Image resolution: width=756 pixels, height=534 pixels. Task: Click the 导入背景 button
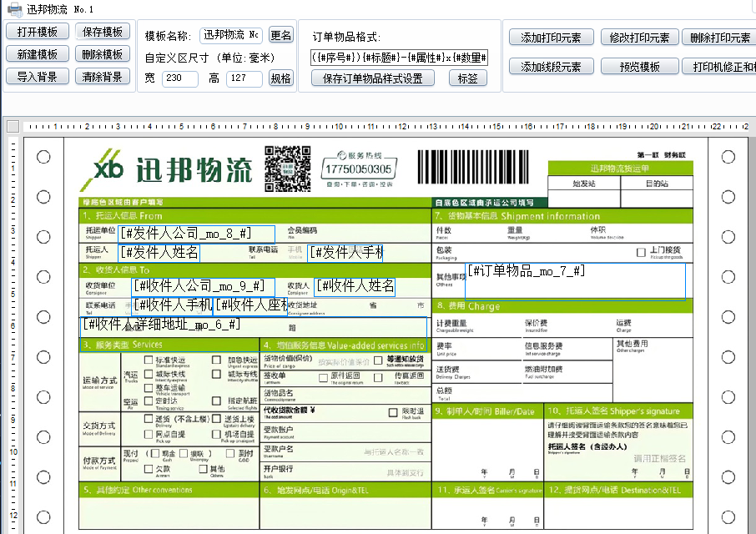38,77
